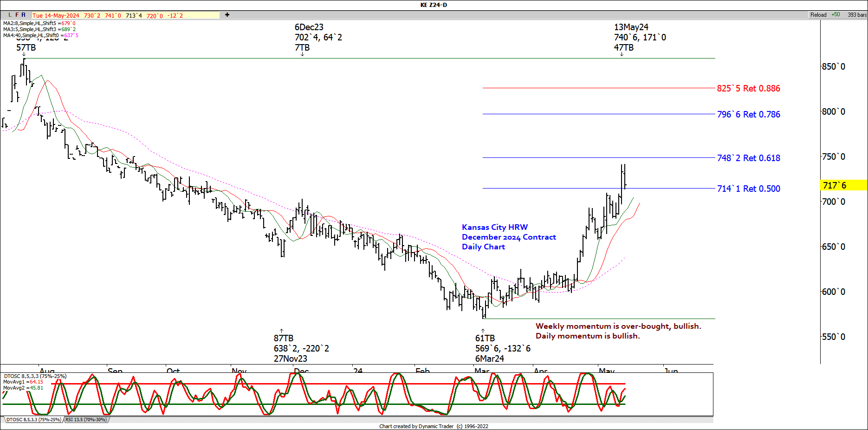Click the MA2:8 moving average label

[39, 23]
